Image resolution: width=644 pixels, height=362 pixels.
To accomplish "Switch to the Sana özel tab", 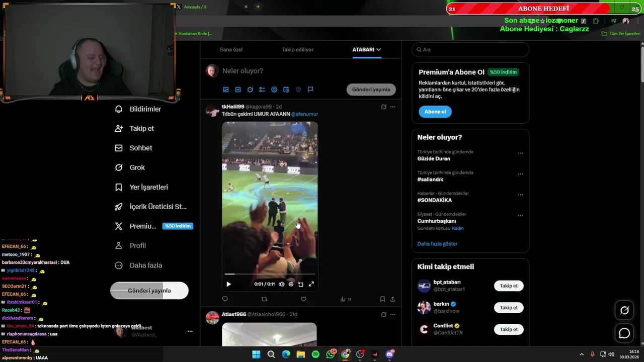I will coord(231,49).
